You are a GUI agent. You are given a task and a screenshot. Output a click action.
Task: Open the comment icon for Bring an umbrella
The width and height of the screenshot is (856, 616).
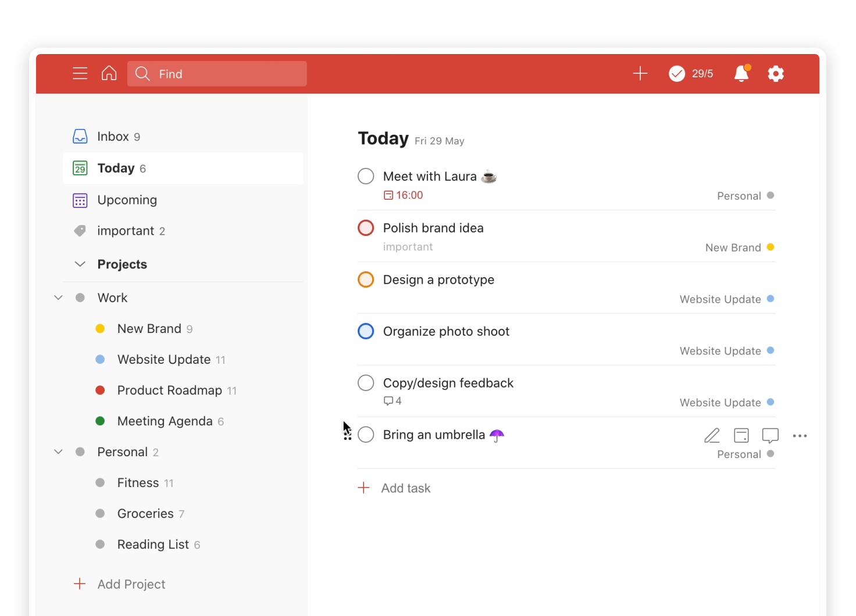(x=770, y=436)
